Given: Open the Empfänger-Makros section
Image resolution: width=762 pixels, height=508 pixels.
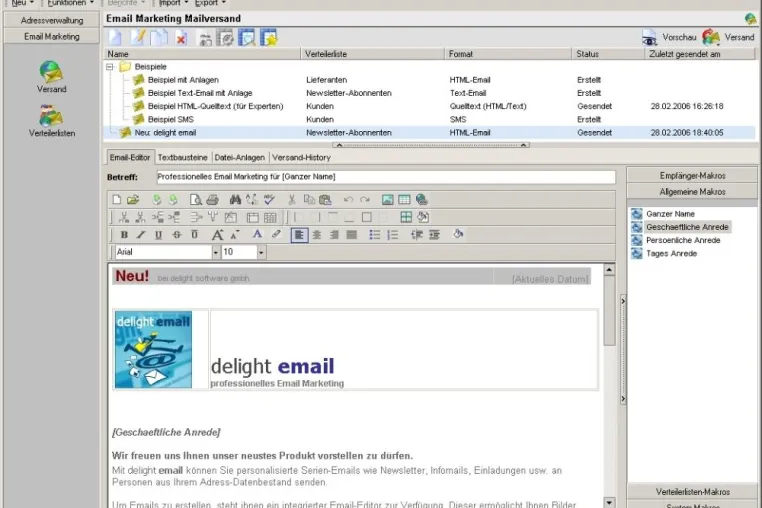Looking at the screenshot, I should 692,175.
